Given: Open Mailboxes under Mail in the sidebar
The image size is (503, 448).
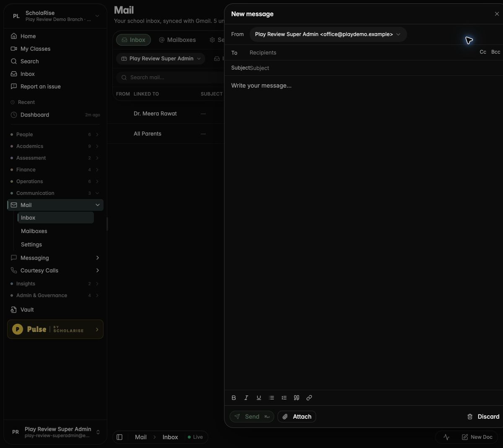Looking at the screenshot, I should [56, 231].
